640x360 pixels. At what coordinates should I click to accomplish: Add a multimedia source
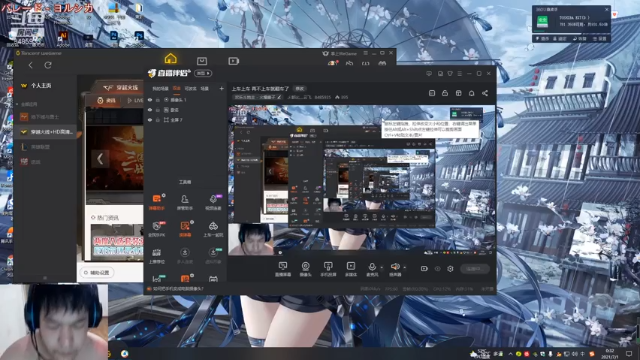pos(351,269)
